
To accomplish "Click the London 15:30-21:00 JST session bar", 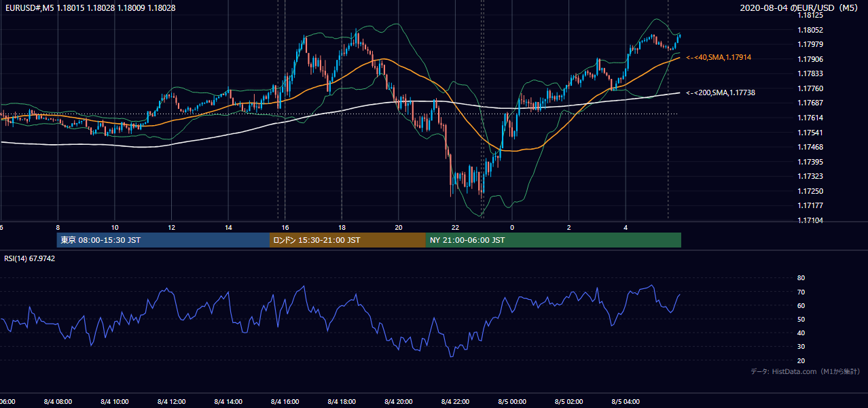I will pos(348,240).
